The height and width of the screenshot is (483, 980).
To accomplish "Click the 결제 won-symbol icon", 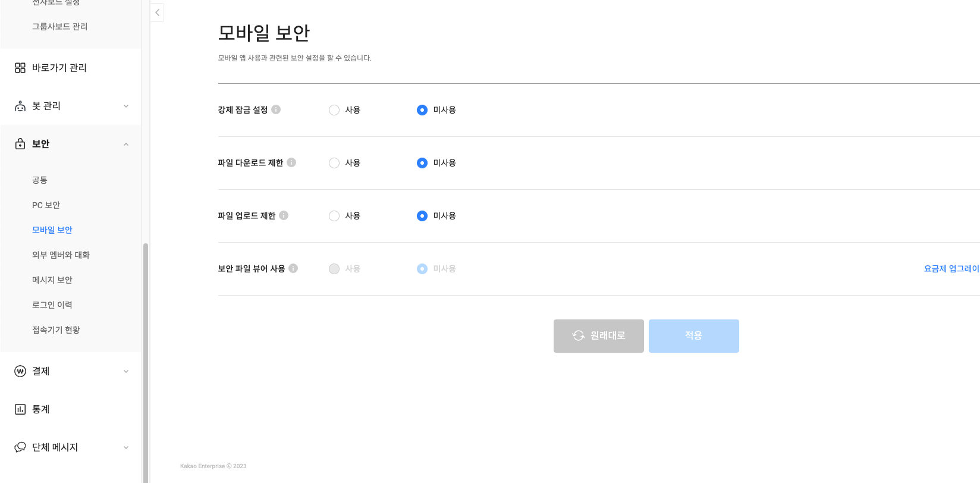I will 20,371.
